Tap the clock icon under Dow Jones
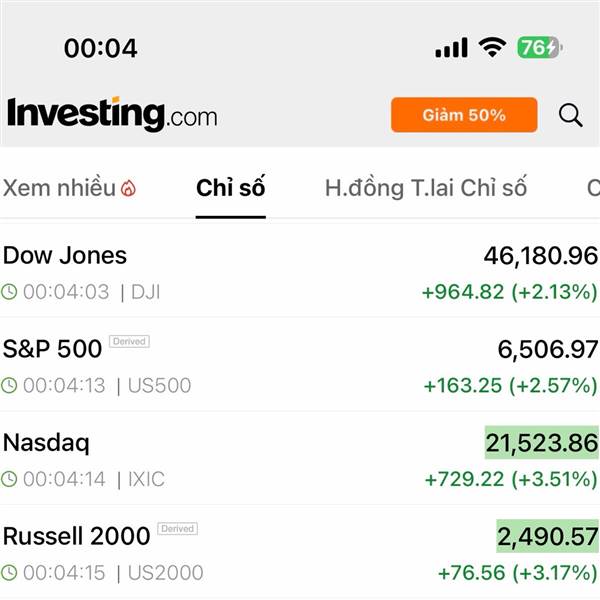Viewport: 600px width, 600px height. pyautogui.click(x=10, y=292)
